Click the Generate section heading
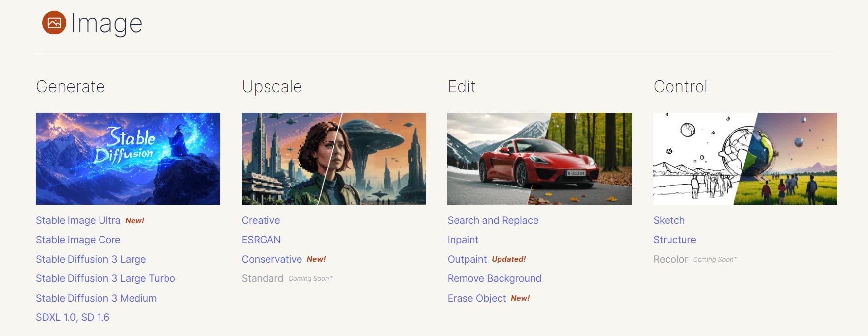Screen dimensions: 868x336 70,87
